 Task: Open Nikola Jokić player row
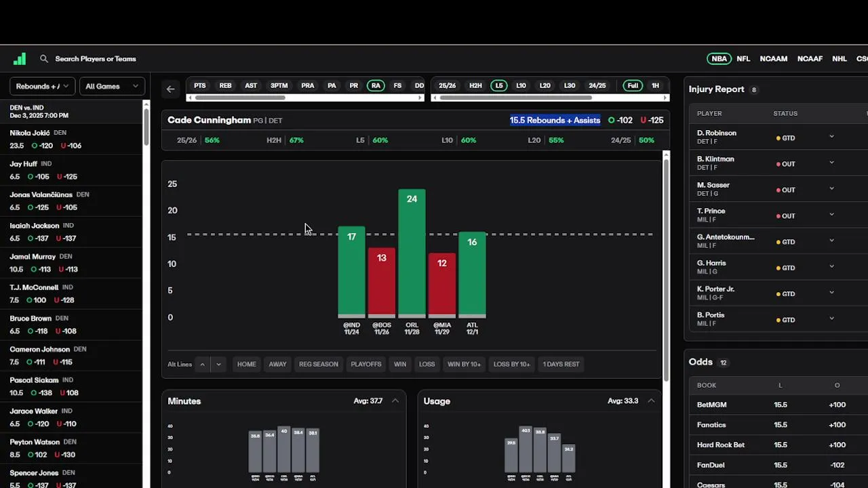click(x=71, y=139)
